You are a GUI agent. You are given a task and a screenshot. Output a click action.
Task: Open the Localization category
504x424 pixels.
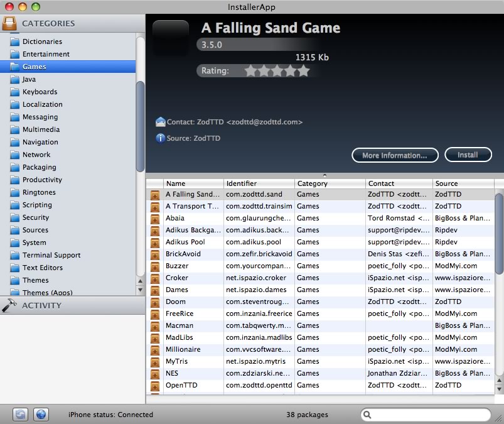click(x=68, y=104)
